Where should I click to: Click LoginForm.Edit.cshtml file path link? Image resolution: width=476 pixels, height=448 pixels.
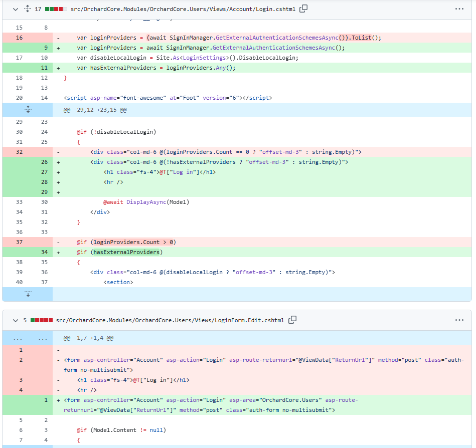pos(170,320)
